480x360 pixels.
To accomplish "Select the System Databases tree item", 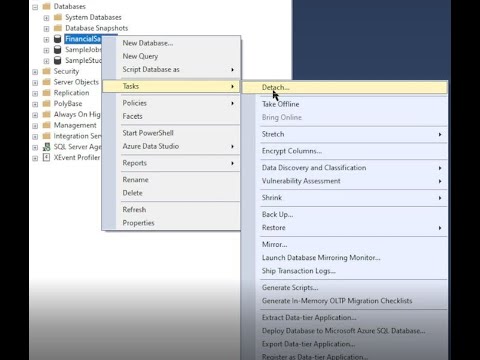I will tap(93, 17).
